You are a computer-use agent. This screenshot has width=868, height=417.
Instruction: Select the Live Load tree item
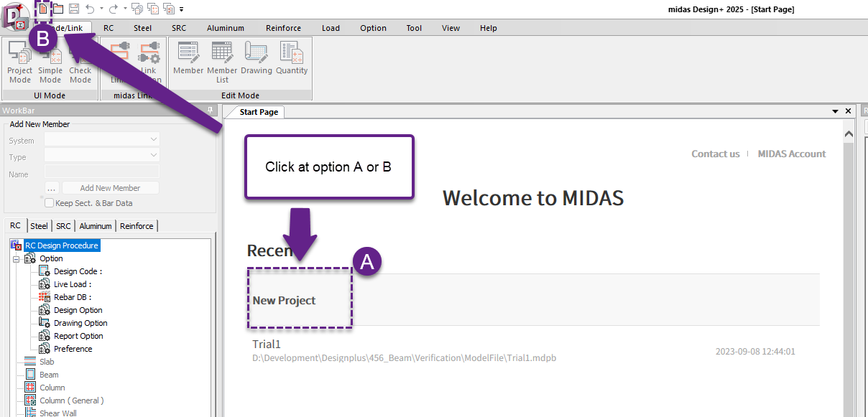tap(73, 284)
